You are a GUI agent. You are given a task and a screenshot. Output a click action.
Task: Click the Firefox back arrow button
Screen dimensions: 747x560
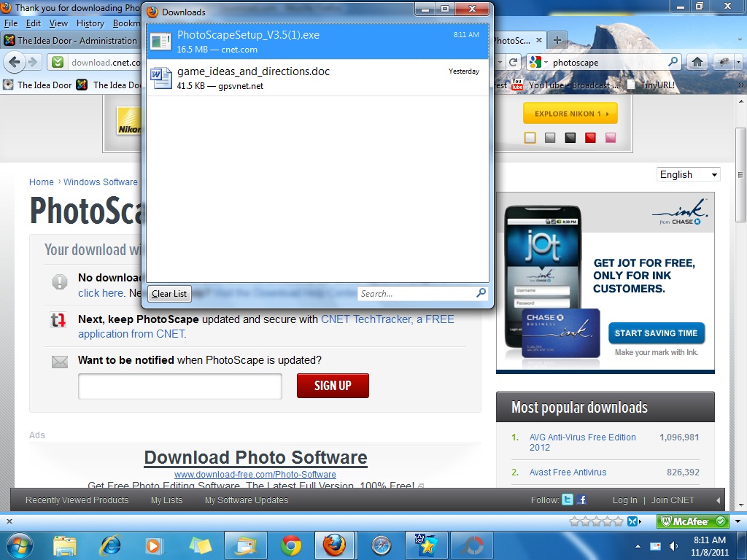15,62
